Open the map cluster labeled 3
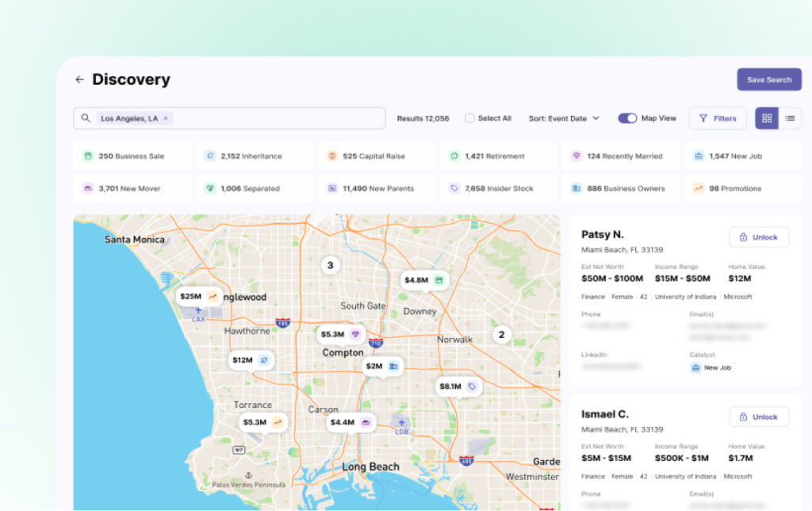The height and width of the screenshot is (511, 812). tap(330, 265)
